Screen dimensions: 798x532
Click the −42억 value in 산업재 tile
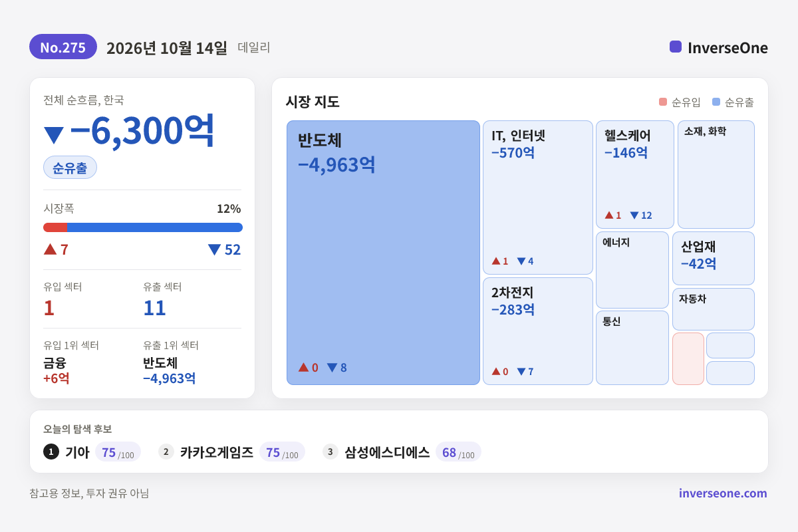click(699, 263)
